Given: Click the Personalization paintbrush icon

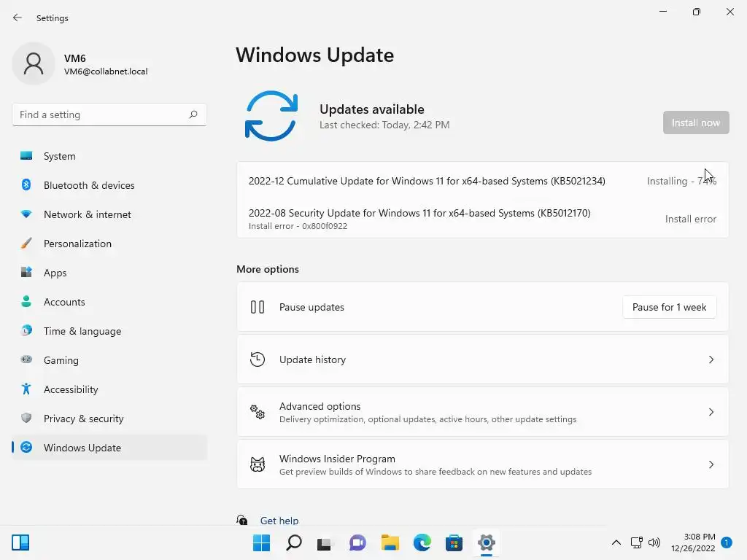Looking at the screenshot, I should click(x=26, y=244).
